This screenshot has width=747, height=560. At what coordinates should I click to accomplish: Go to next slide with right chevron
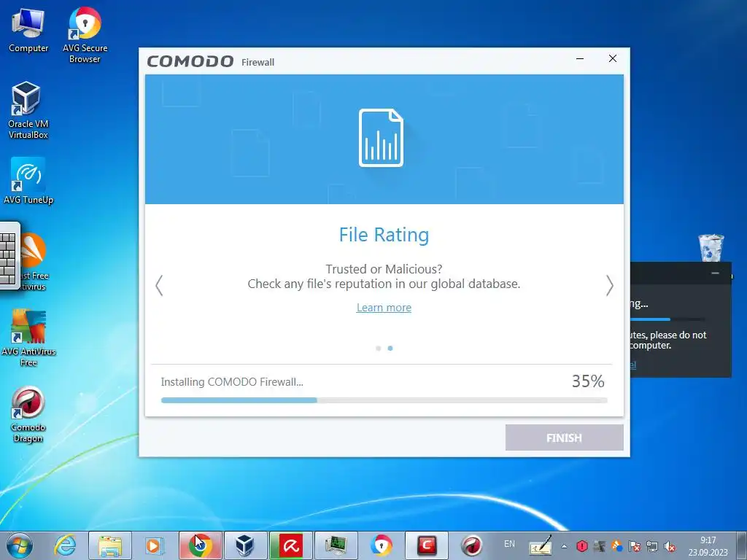coord(609,285)
